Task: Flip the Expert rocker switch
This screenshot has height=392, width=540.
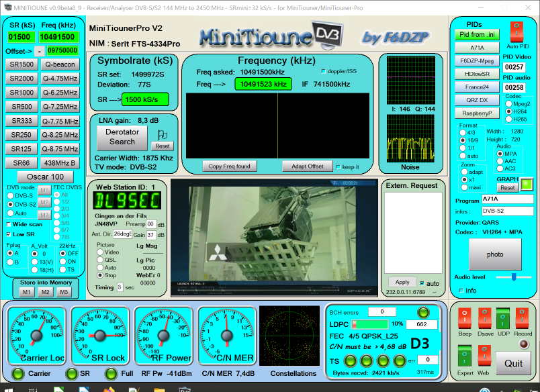Action: coord(464,356)
